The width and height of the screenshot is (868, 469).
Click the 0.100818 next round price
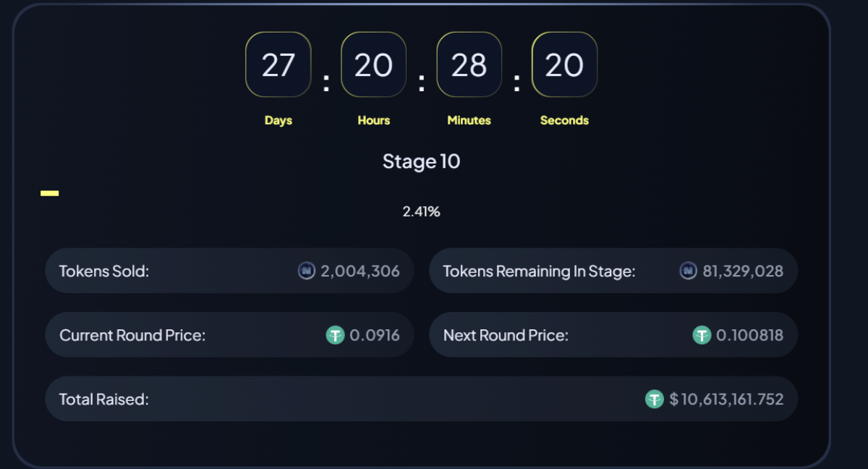click(x=749, y=335)
